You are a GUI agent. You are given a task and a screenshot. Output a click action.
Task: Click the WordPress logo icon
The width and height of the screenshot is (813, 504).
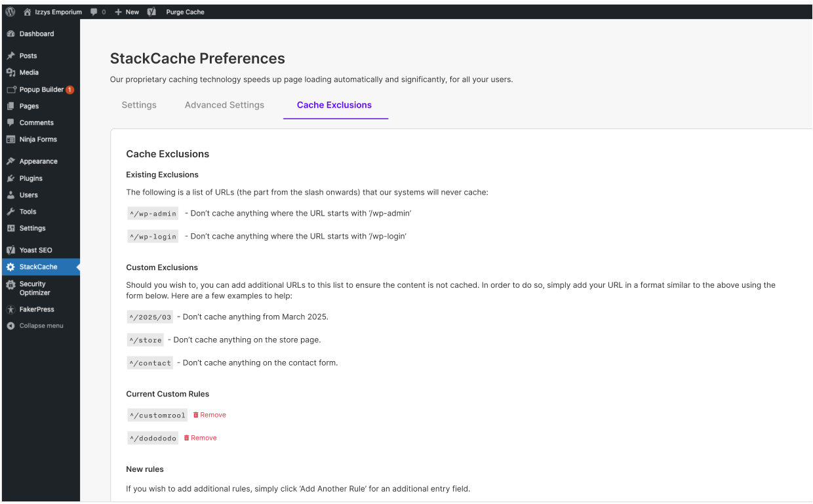pos(10,12)
